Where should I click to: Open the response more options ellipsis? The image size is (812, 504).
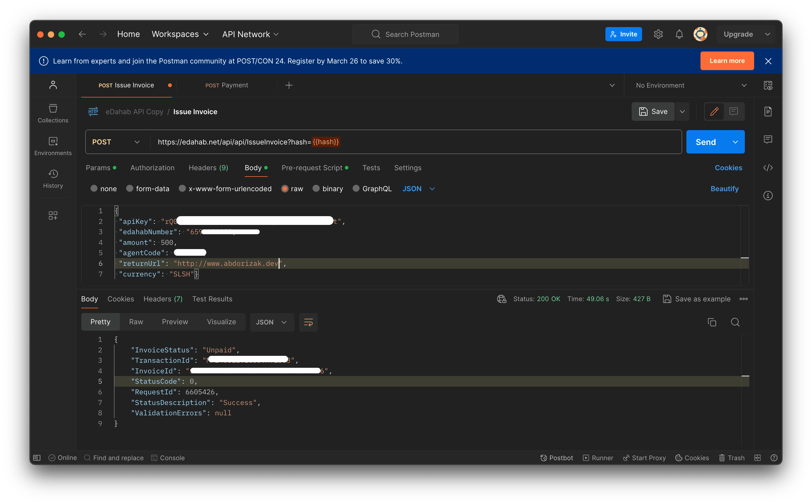[x=743, y=299]
